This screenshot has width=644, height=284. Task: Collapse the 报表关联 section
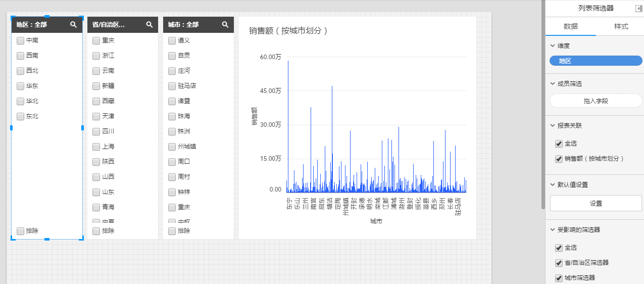pyautogui.click(x=553, y=125)
